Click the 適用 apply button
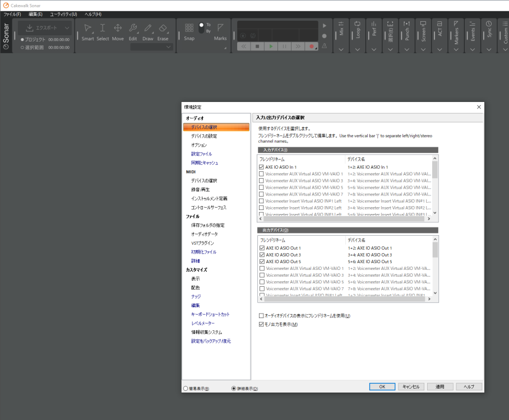509x420 pixels. point(440,386)
